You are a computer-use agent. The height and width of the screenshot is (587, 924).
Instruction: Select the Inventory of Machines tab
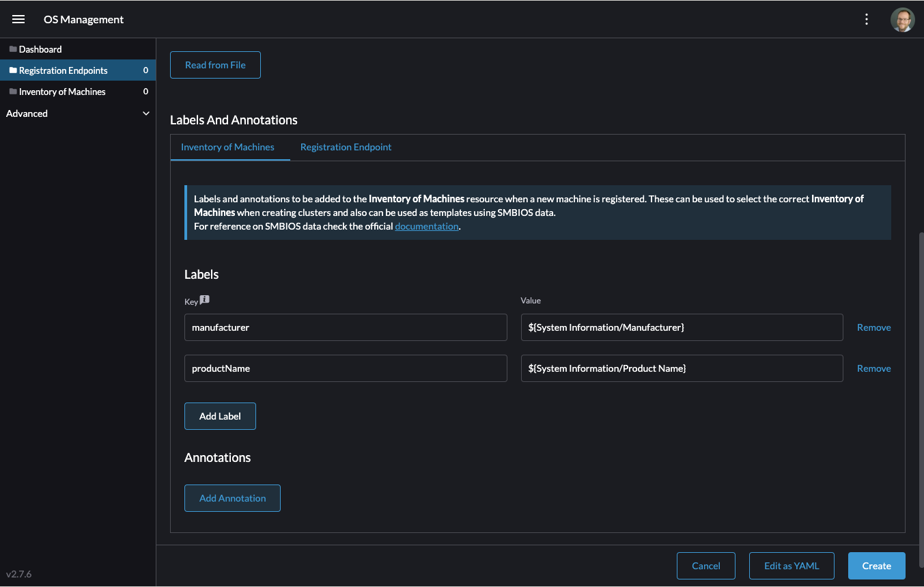pos(227,147)
